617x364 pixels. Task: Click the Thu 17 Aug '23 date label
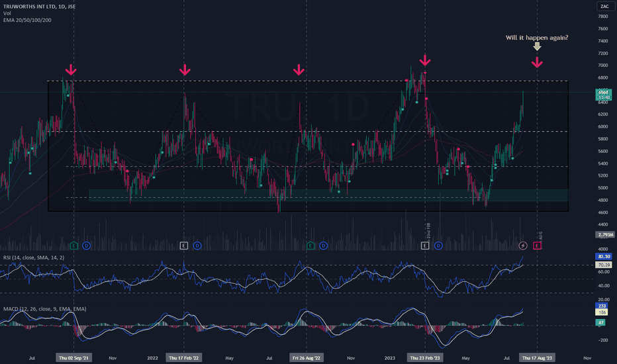pyautogui.click(x=537, y=357)
